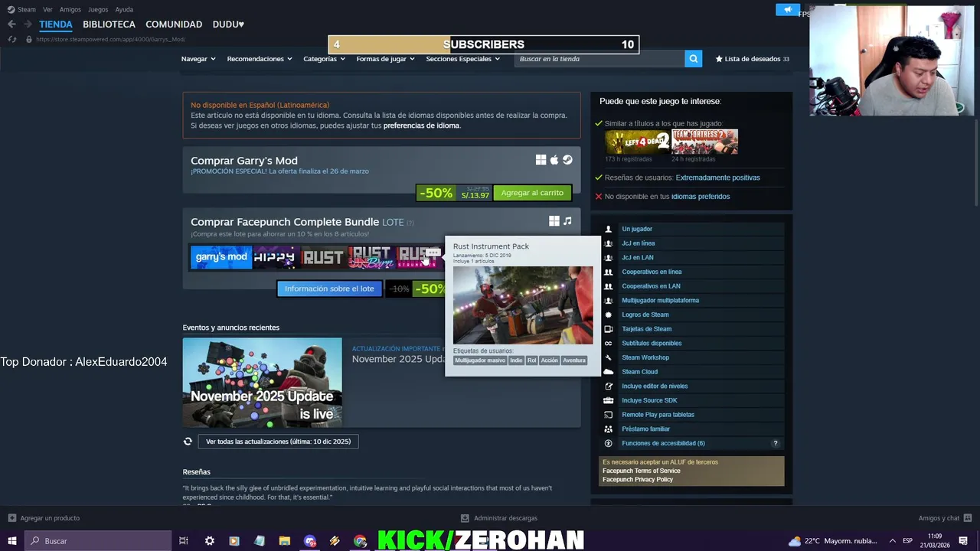Open the Juegos menu
Viewport: 980px width, 551px height.
click(98, 9)
